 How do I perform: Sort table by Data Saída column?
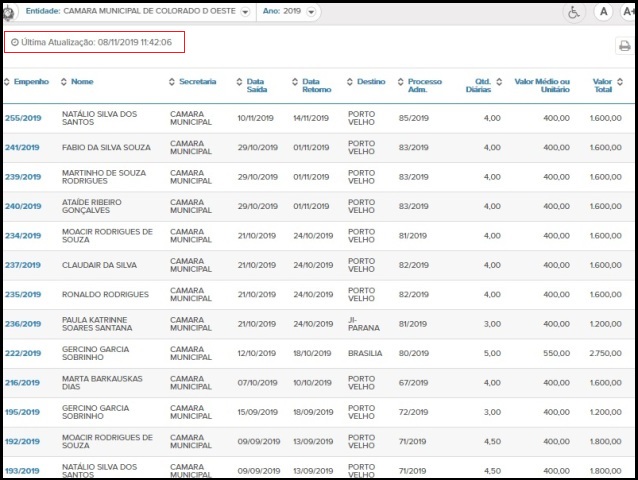[x=255, y=86]
